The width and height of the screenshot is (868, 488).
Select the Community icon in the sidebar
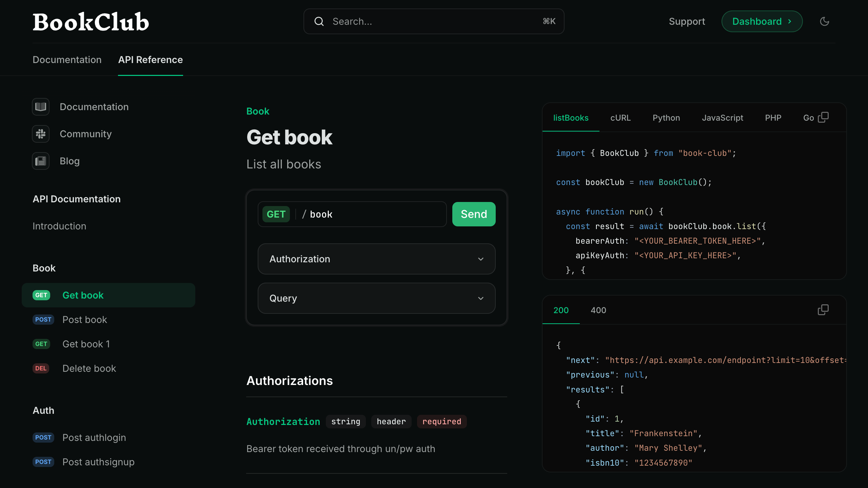tap(40, 134)
